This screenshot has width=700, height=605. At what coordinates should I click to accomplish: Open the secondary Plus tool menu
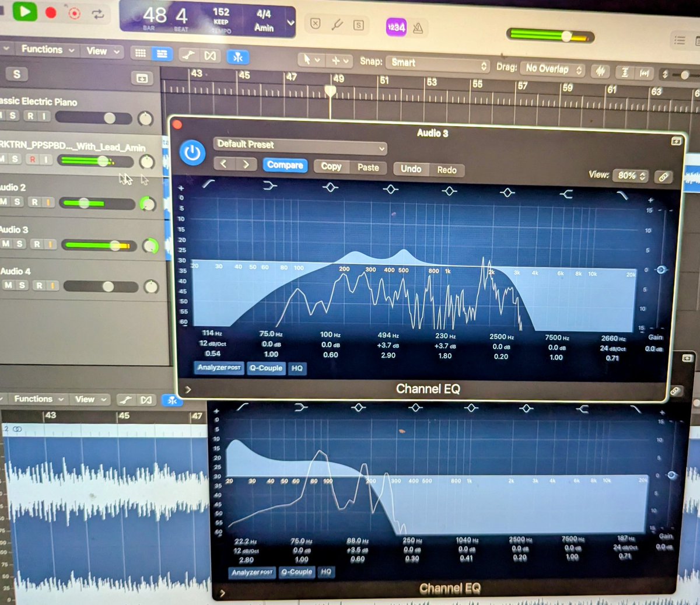pos(340,60)
